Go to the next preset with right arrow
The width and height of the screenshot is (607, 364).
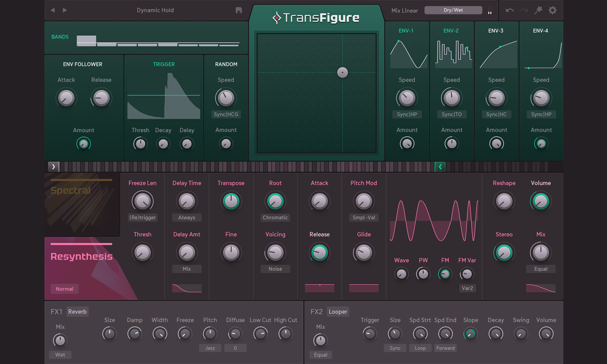pos(65,10)
